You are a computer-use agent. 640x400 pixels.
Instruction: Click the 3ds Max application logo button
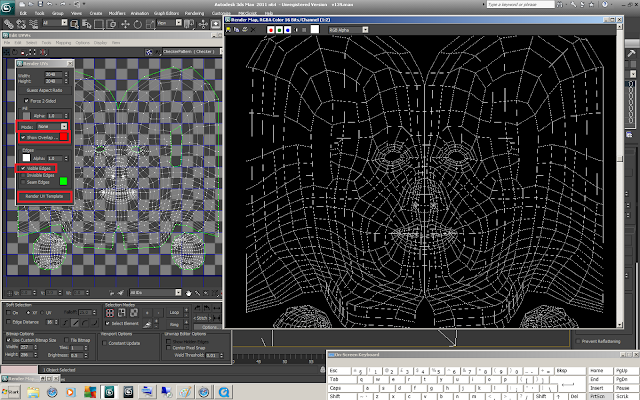click(x=7, y=7)
